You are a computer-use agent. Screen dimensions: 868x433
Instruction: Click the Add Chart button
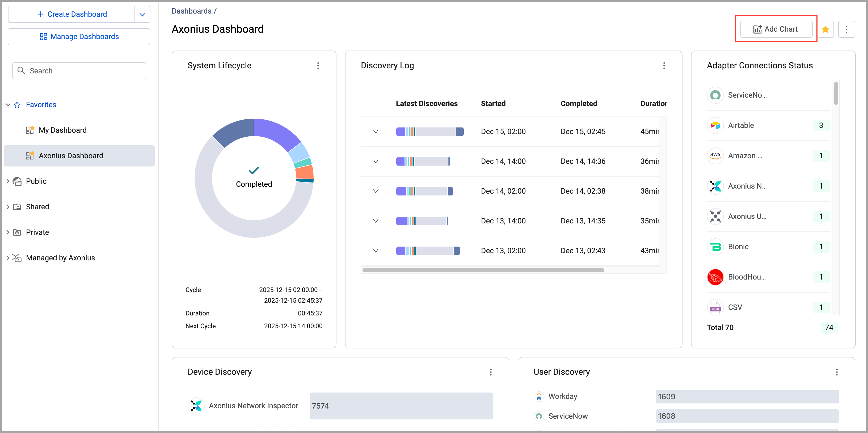776,29
